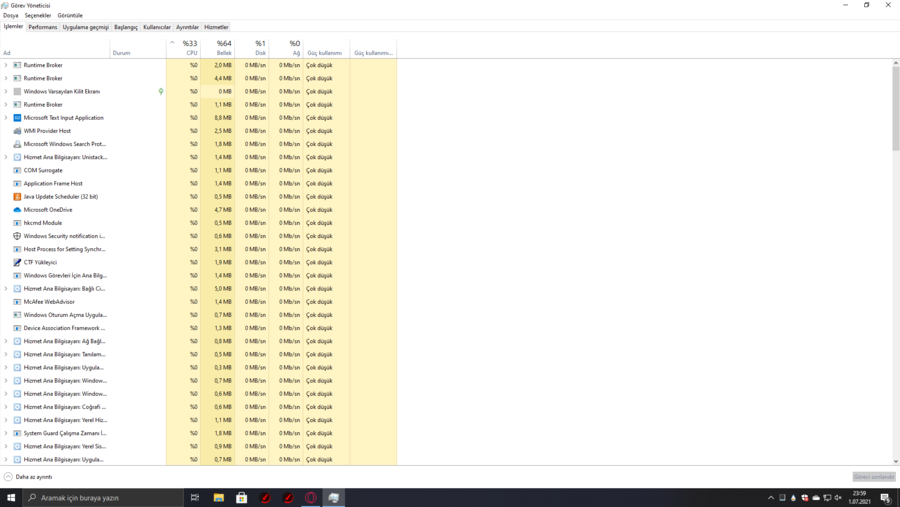Sort processes by the Bellek column
Image resolution: width=900 pixels, height=507 pixels.
(x=219, y=48)
